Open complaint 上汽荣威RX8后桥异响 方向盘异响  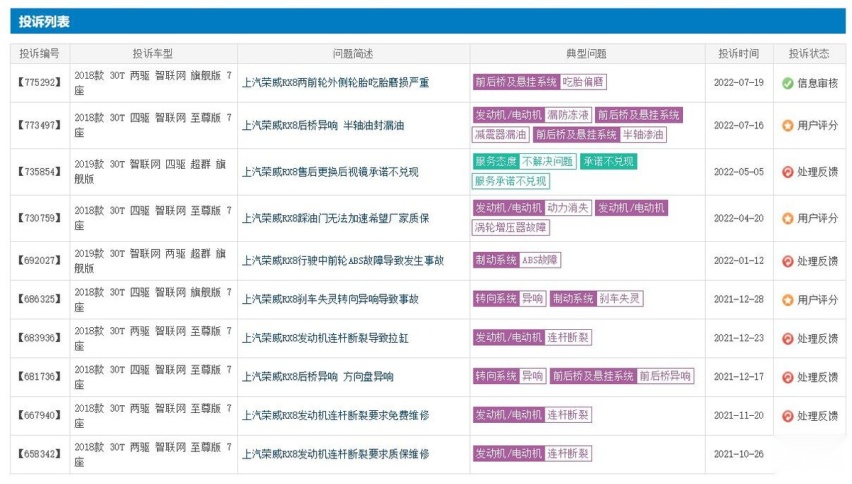(x=317, y=377)
